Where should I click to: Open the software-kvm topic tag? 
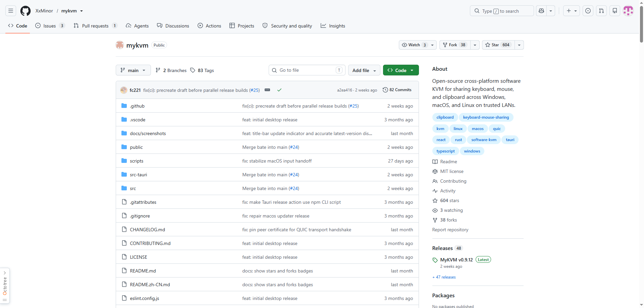484,140
